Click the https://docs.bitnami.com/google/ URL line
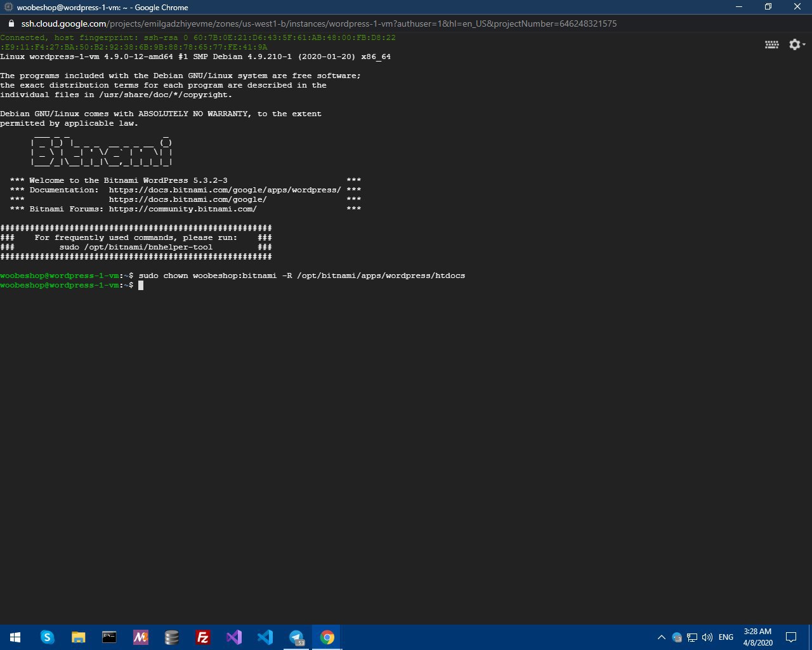This screenshot has width=812, height=650. click(x=188, y=199)
